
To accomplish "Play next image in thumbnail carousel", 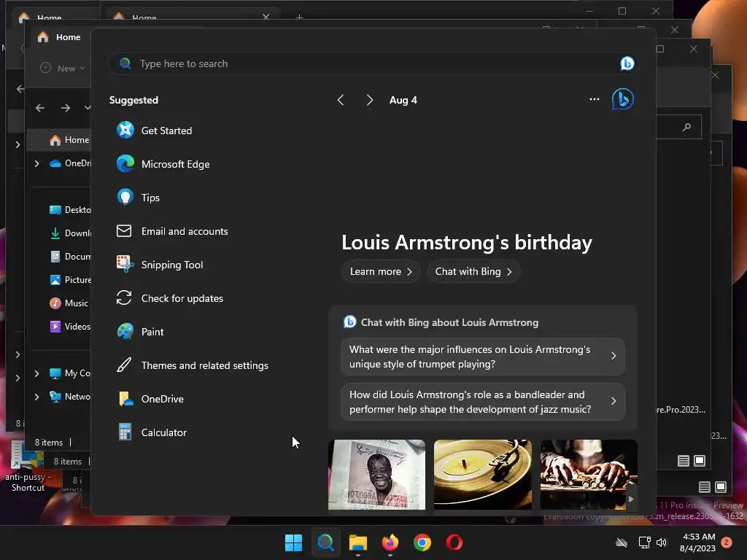I will (x=631, y=499).
